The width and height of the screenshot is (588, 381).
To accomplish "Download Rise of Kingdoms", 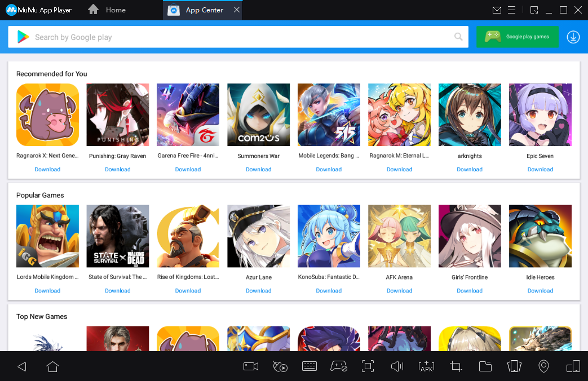I will [x=188, y=291].
